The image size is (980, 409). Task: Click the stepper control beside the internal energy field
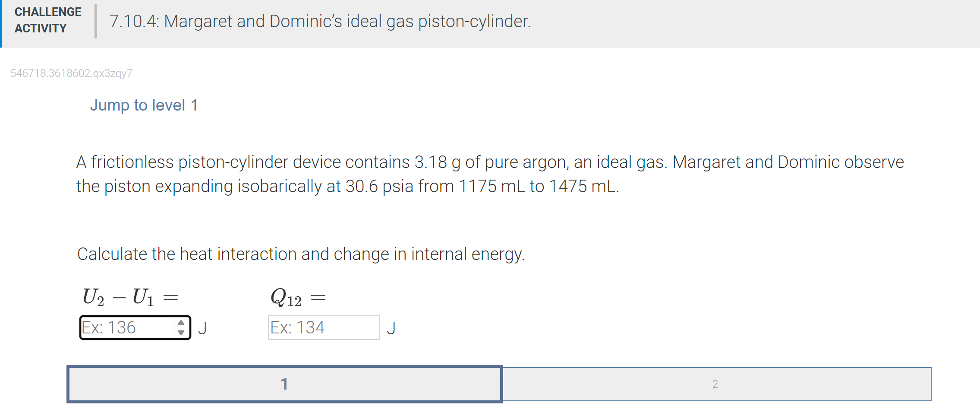(181, 327)
